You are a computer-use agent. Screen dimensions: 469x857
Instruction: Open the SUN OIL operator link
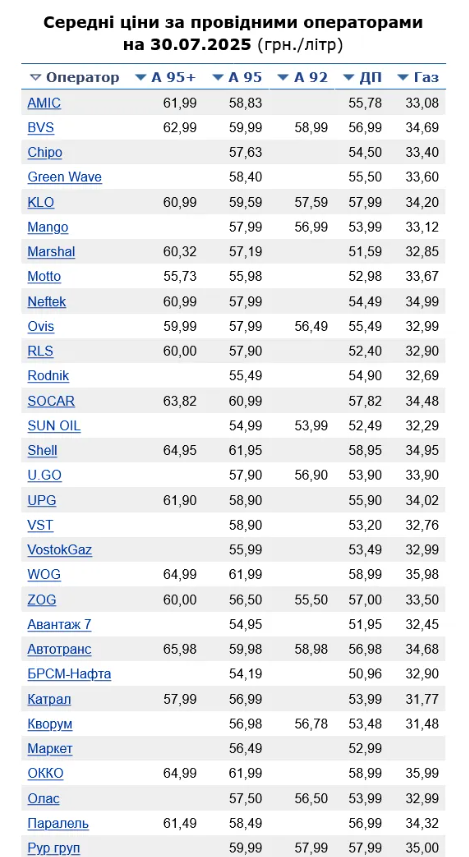(54, 426)
